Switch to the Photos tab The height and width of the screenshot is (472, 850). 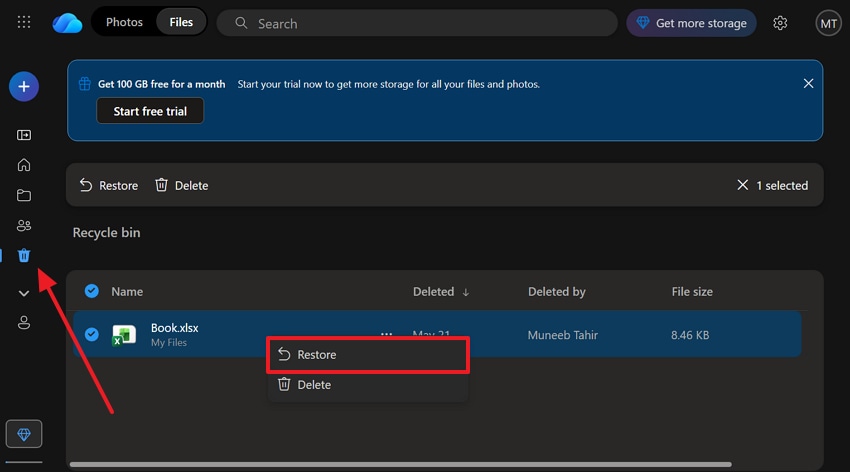click(x=124, y=22)
